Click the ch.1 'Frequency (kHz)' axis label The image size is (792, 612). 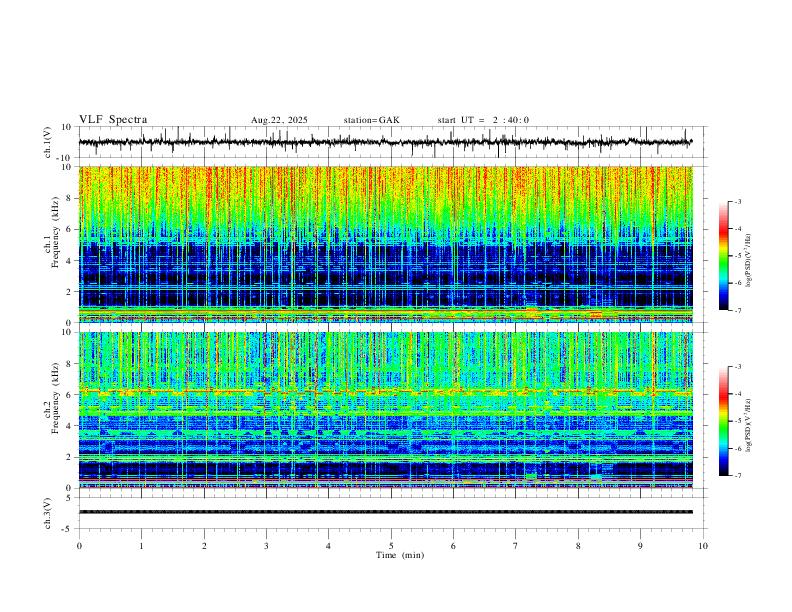pyautogui.click(x=56, y=232)
